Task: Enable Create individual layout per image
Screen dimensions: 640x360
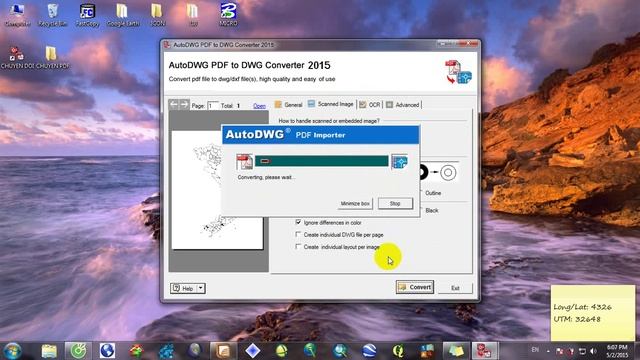Action: (298, 247)
